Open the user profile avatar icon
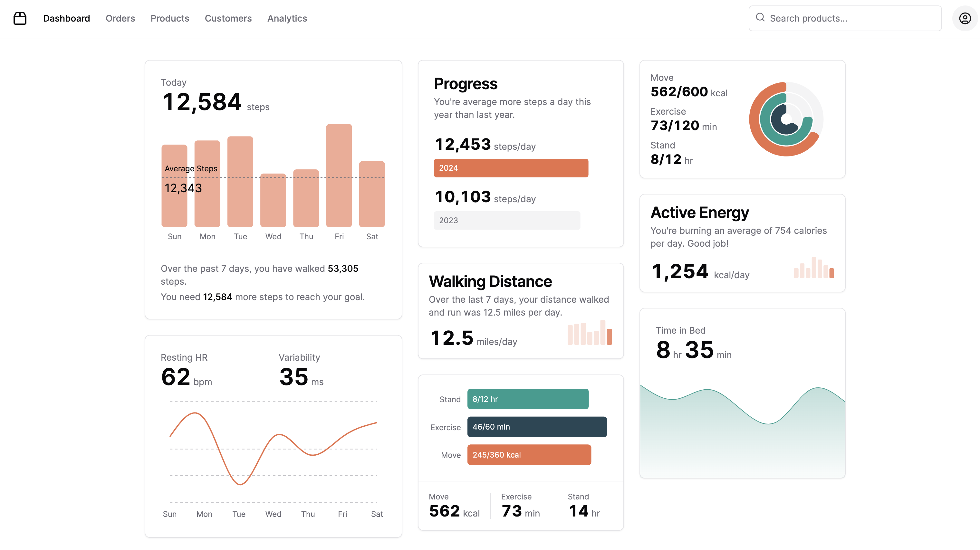Screen dimensions: 980x550 pyautogui.click(x=965, y=18)
